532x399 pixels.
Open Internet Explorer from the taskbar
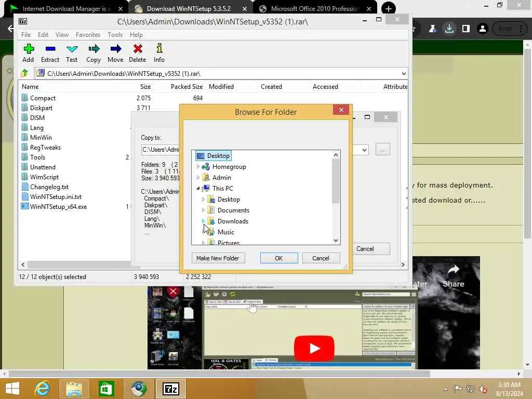tap(43, 389)
